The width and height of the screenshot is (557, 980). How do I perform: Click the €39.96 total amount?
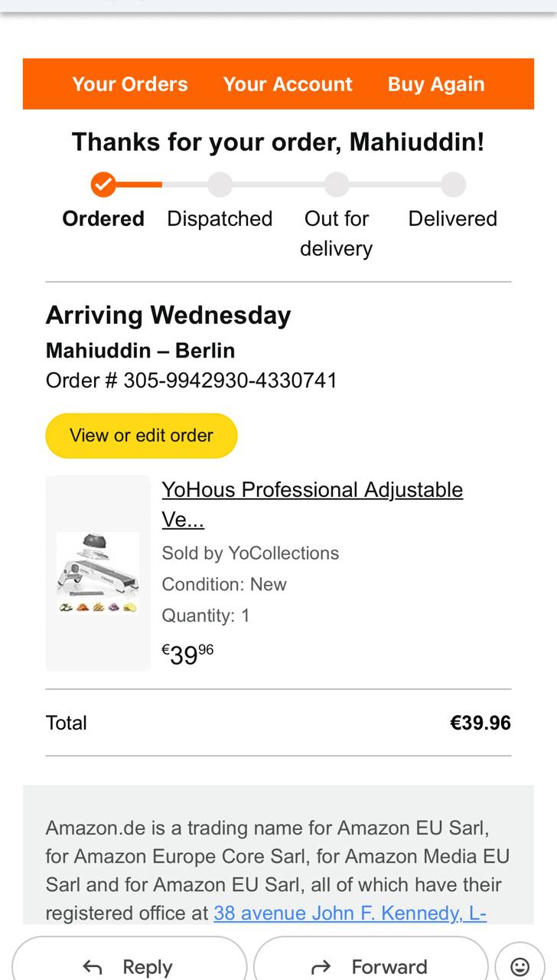tap(480, 723)
